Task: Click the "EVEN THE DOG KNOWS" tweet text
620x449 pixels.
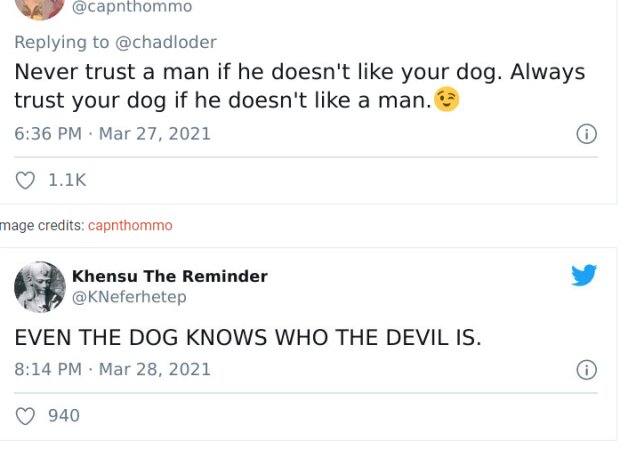Action: click(x=248, y=338)
